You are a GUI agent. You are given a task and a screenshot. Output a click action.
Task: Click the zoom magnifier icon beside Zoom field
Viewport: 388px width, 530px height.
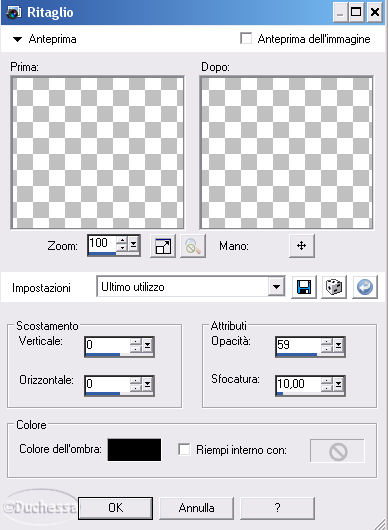tap(193, 246)
